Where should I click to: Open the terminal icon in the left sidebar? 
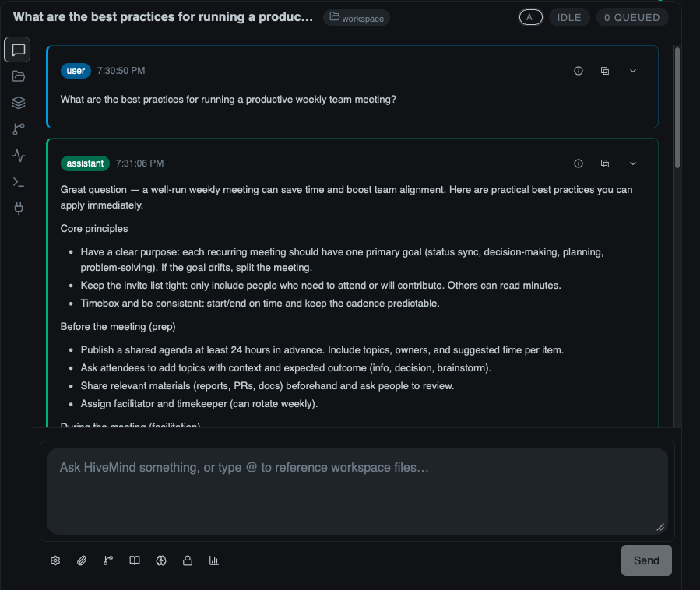tap(18, 181)
